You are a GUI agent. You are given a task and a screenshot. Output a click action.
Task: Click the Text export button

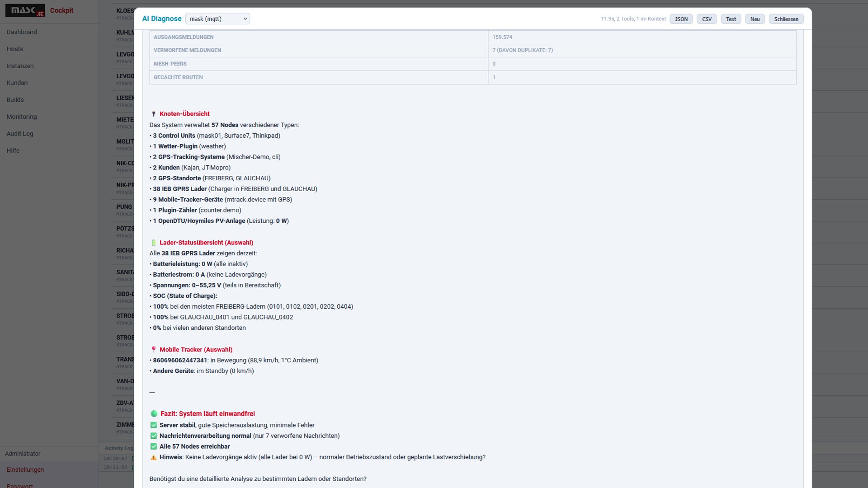pyautogui.click(x=731, y=19)
